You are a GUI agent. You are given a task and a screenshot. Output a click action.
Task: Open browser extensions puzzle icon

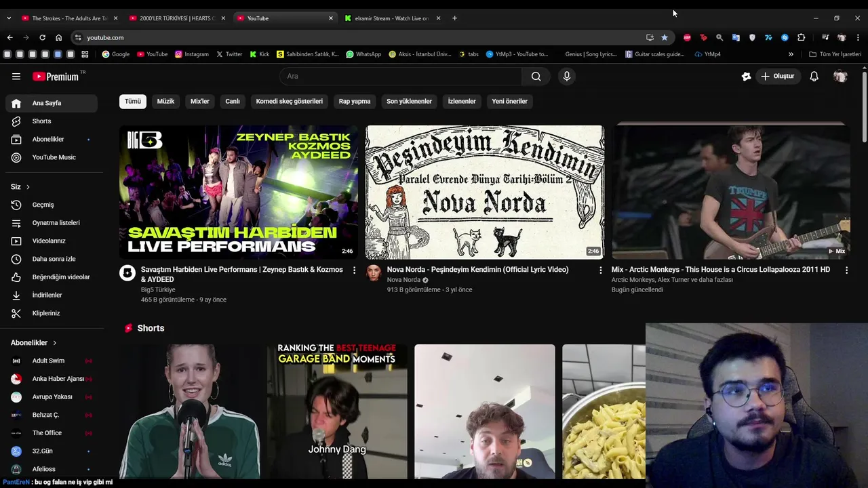coord(801,37)
